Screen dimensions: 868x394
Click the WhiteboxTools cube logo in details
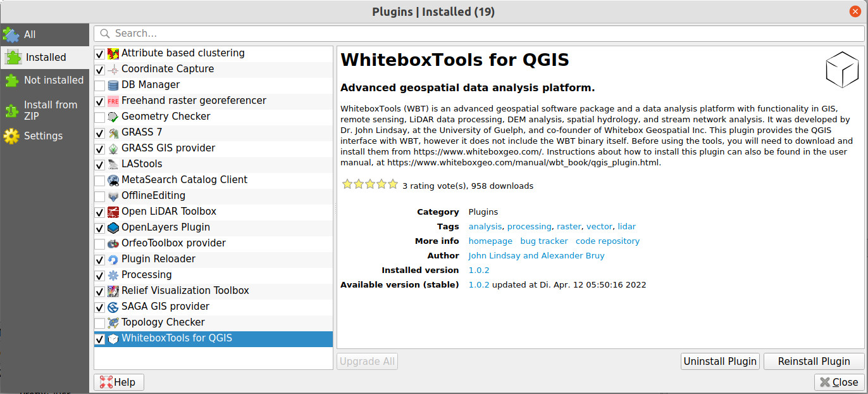coord(842,70)
